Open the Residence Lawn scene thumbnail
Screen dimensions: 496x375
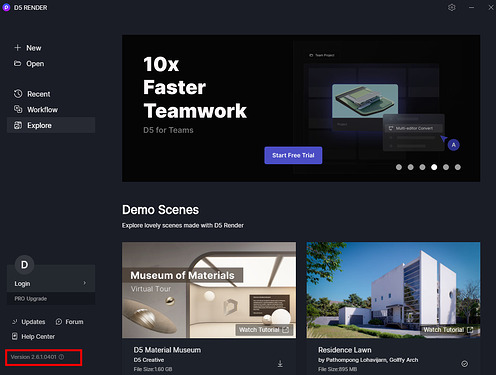(x=393, y=290)
